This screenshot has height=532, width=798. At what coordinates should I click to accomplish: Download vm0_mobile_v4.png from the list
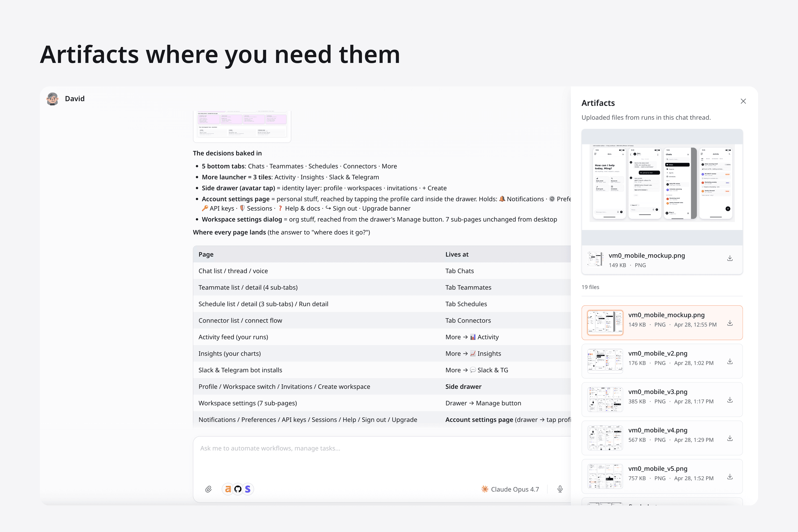click(730, 438)
